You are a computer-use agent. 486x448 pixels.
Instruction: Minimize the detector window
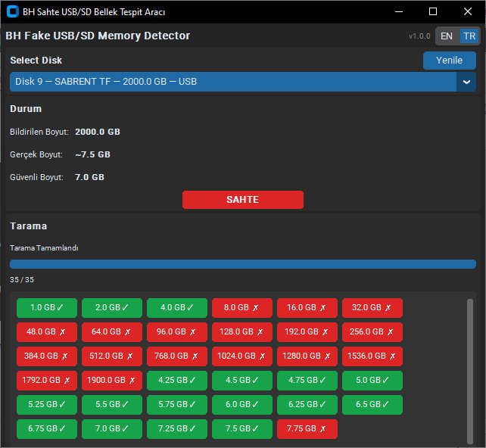point(398,12)
